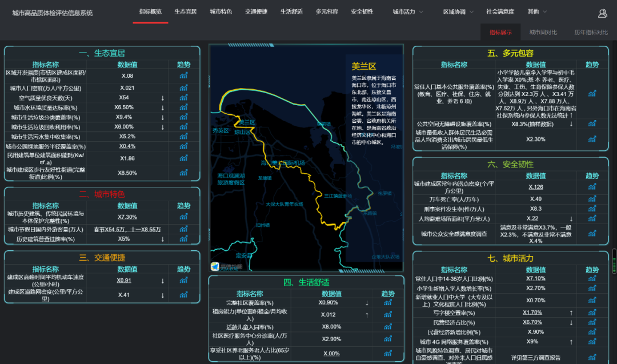Select the 交通便捷 navigation tab

[256, 12]
